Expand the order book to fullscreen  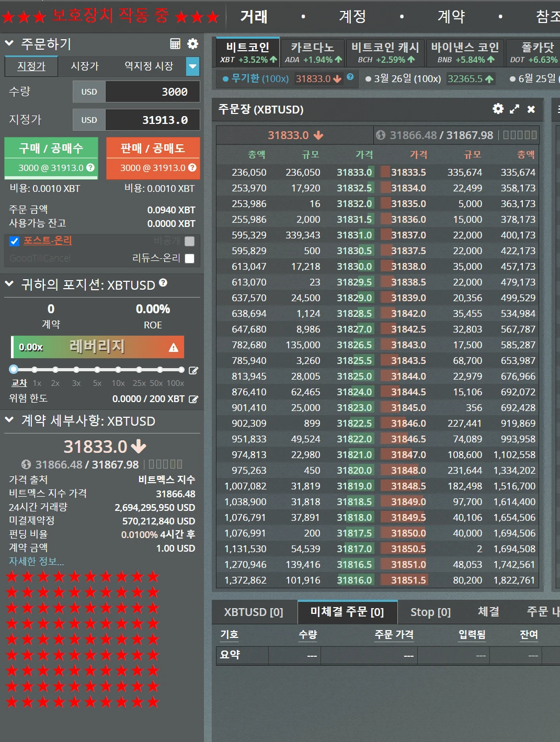[x=515, y=109]
